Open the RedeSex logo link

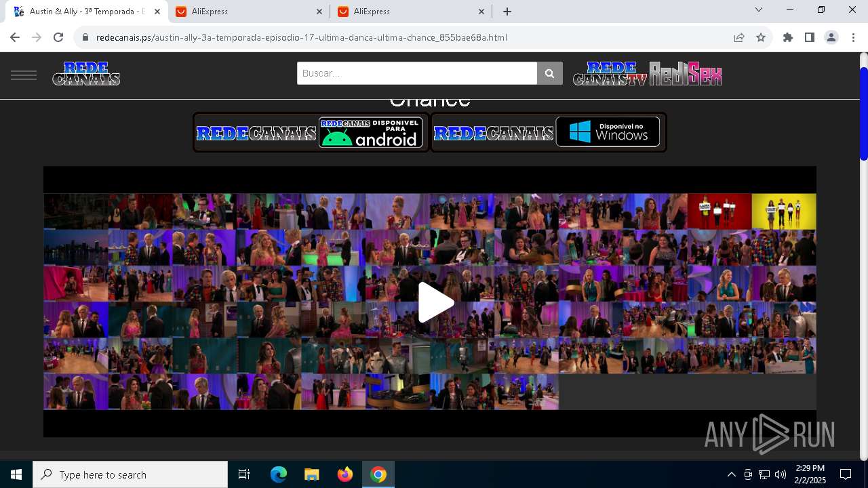pyautogui.click(x=686, y=73)
